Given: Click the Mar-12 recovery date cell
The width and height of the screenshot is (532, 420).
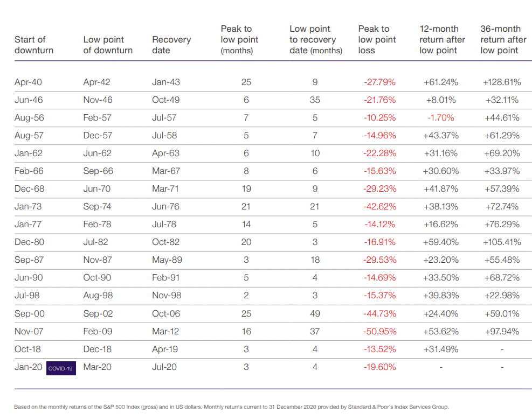Looking at the screenshot, I should pos(166,331).
